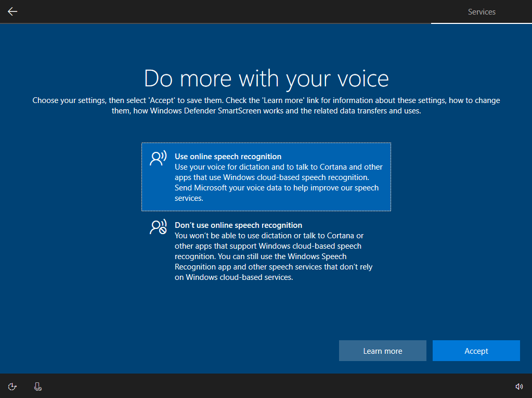The width and height of the screenshot is (532, 398).
Task: Click the 'Do more with your voice' heading
Action: click(x=266, y=79)
